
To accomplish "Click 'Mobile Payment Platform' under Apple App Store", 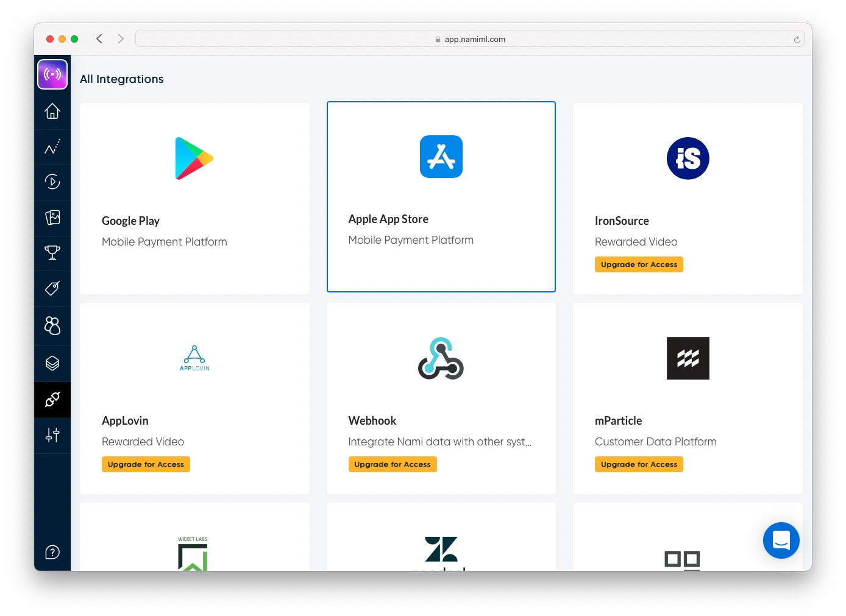I will point(411,240).
